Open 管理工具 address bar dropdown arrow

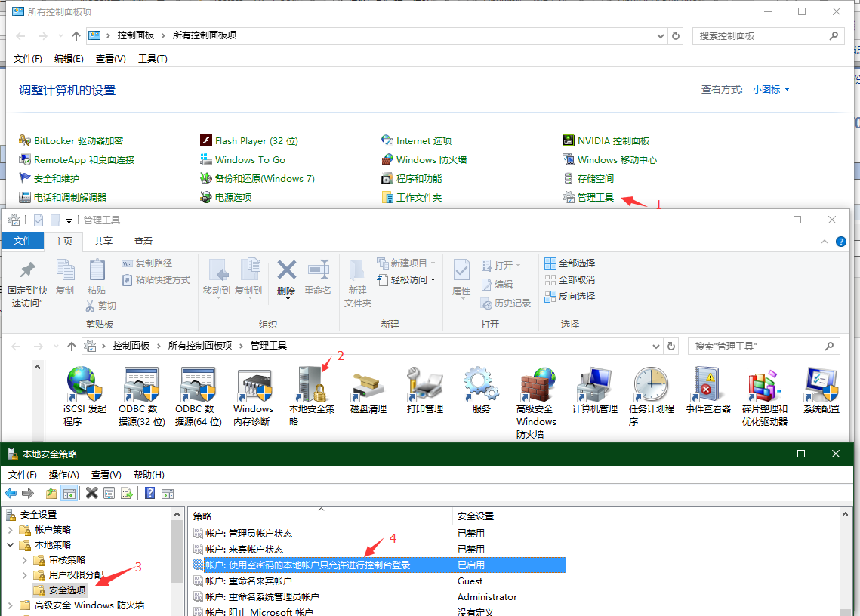coord(656,346)
